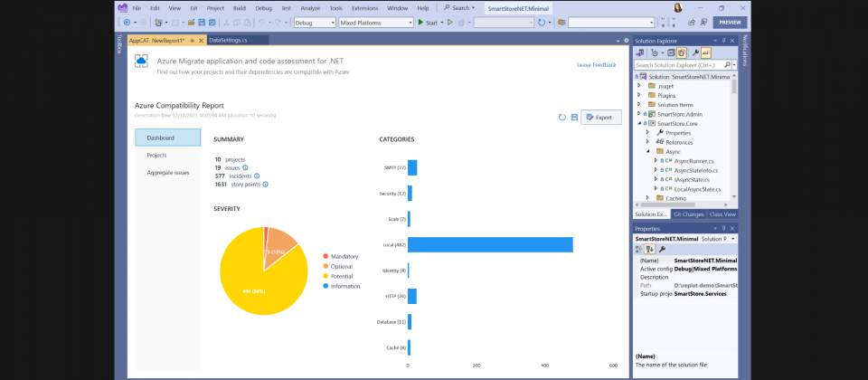Click the Live Share icon near Preview
Viewport: 868px width, 380px height.
click(x=692, y=23)
